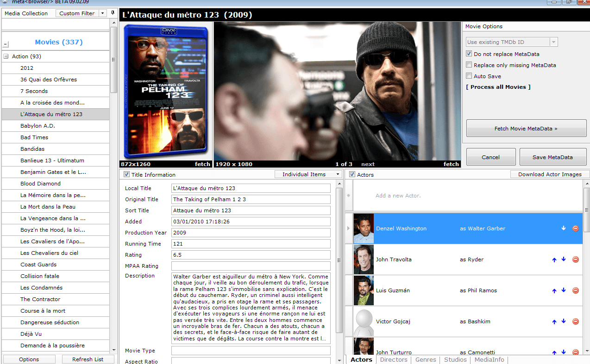This screenshot has height=364, width=590.
Task: Click the Add a new Actor field
Action: 467,196
